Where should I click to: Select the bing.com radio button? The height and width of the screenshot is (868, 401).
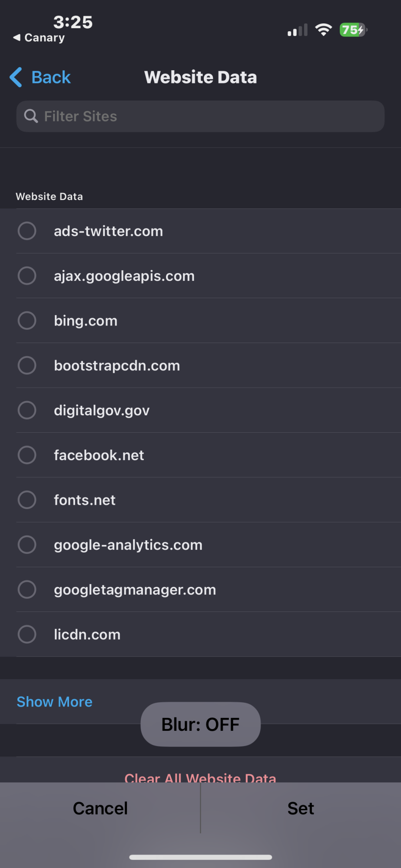[27, 321]
